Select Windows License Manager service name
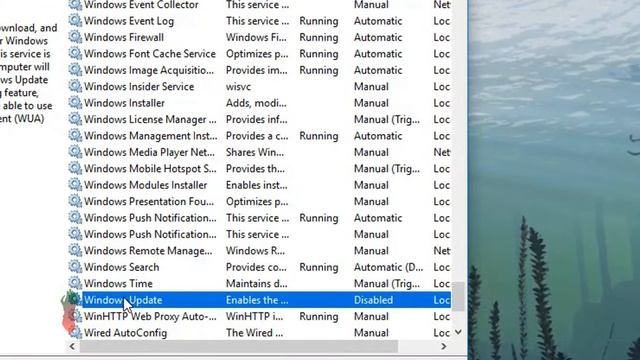The image size is (640, 360). click(150, 120)
